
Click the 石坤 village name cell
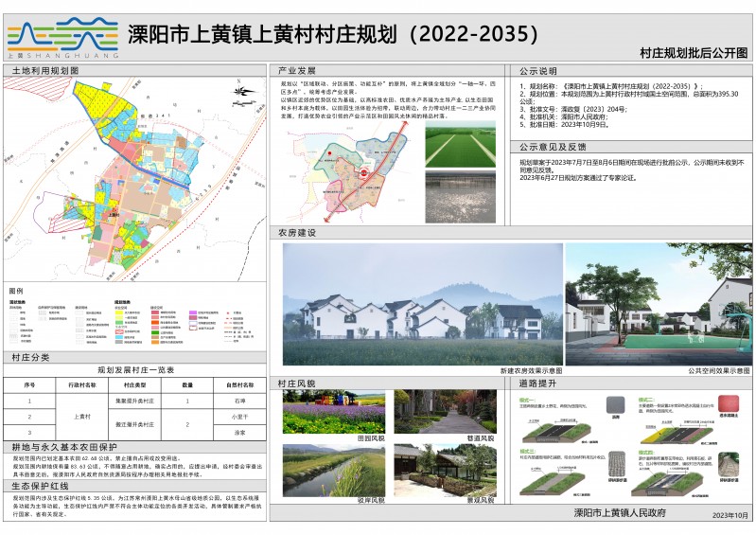coord(239,401)
